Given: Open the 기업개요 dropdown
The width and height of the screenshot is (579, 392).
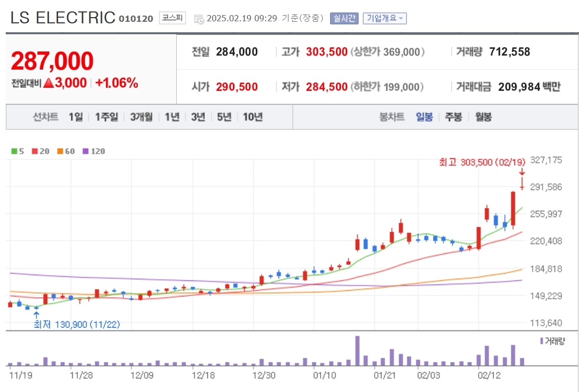Looking at the screenshot, I should [385, 18].
